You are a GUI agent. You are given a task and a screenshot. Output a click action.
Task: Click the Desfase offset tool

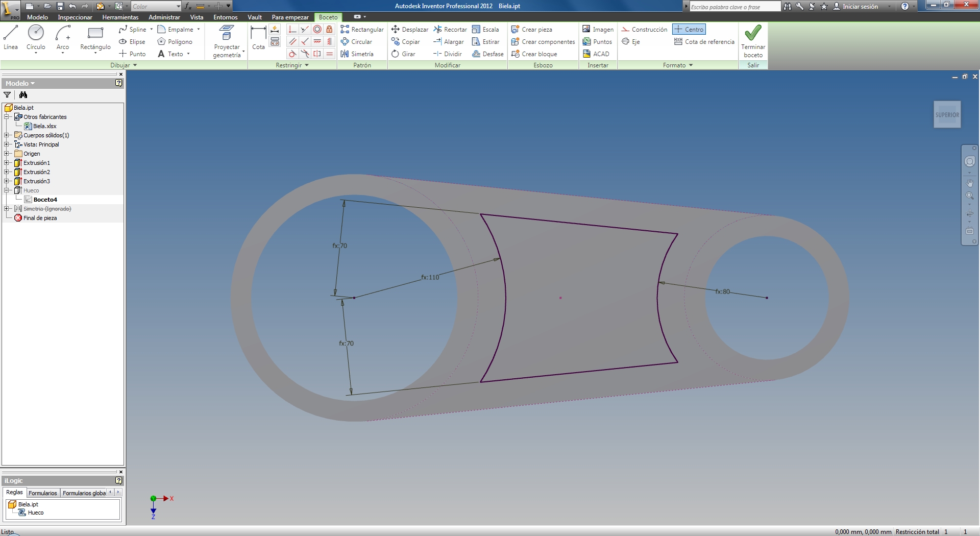(x=488, y=54)
